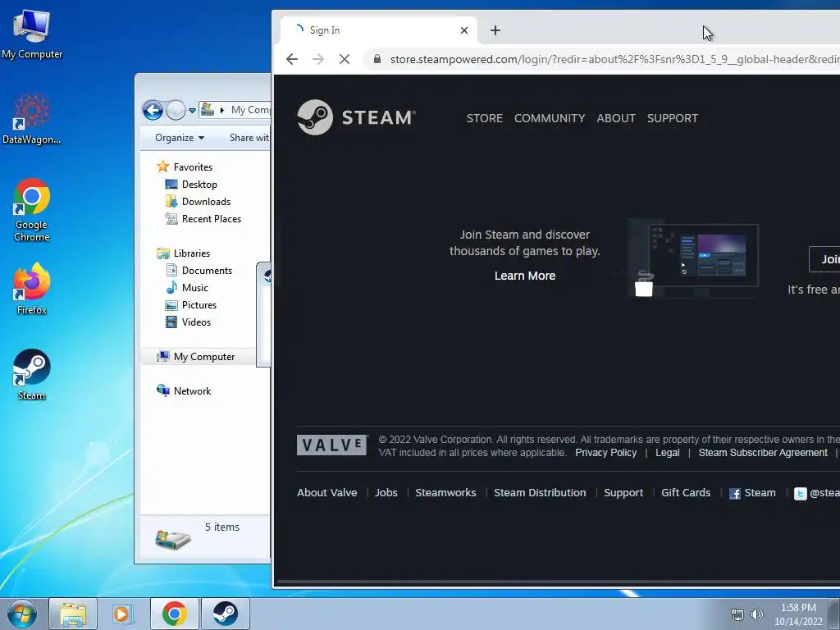Click the volume speaker tray icon
The width and height of the screenshot is (840, 630).
click(756, 614)
